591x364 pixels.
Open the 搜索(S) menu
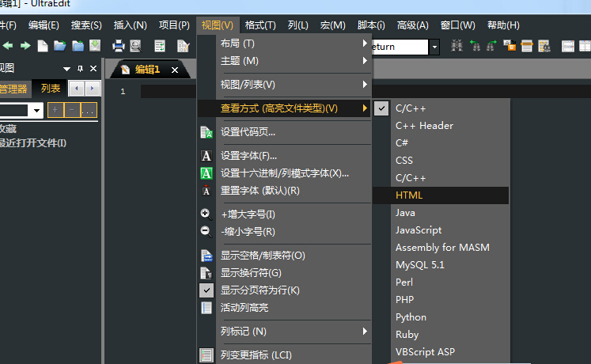click(x=86, y=25)
